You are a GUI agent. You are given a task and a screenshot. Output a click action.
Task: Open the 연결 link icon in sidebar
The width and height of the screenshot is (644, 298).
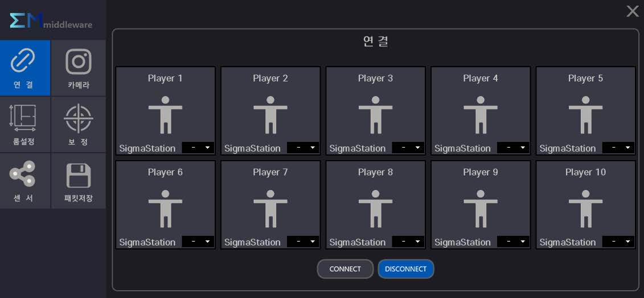pos(23,60)
